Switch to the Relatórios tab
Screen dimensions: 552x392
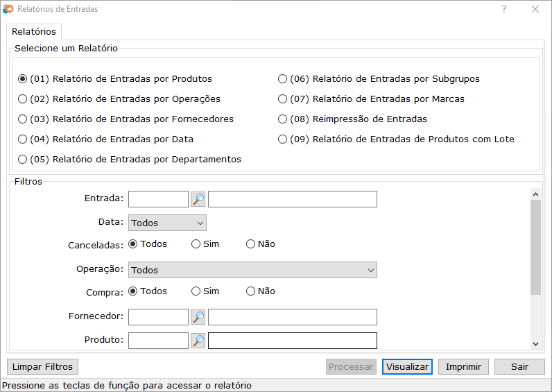pyautogui.click(x=34, y=32)
